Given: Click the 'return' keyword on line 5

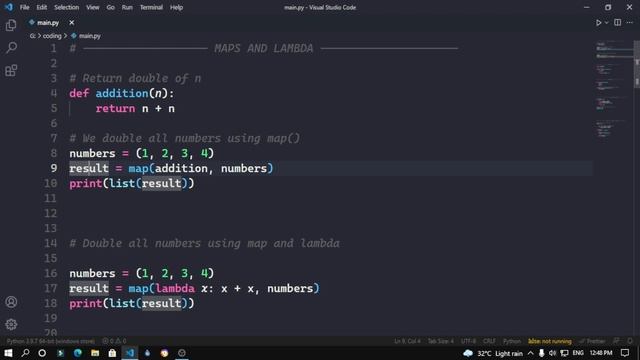Looking at the screenshot, I should pyautogui.click(x=115, y=109).
